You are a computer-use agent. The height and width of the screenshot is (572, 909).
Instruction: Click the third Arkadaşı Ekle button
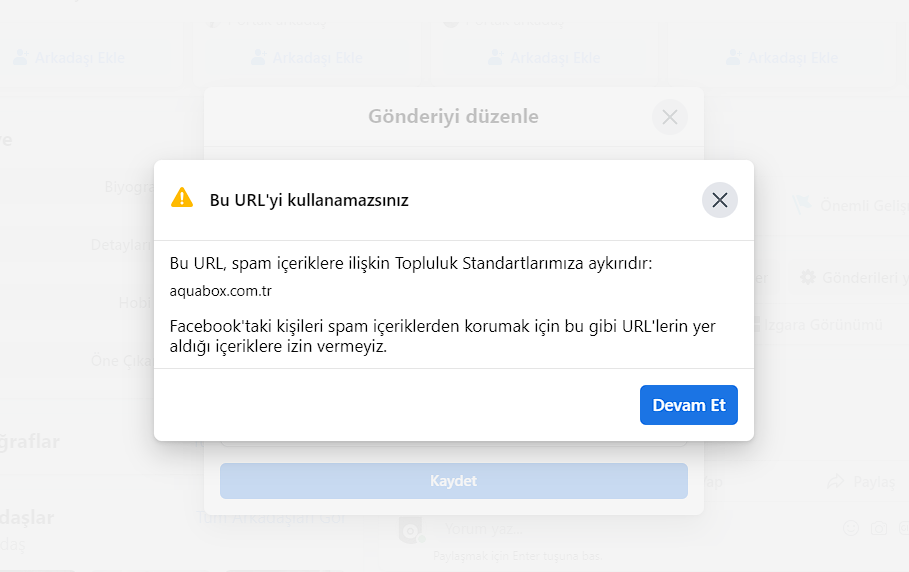[544, 58]
